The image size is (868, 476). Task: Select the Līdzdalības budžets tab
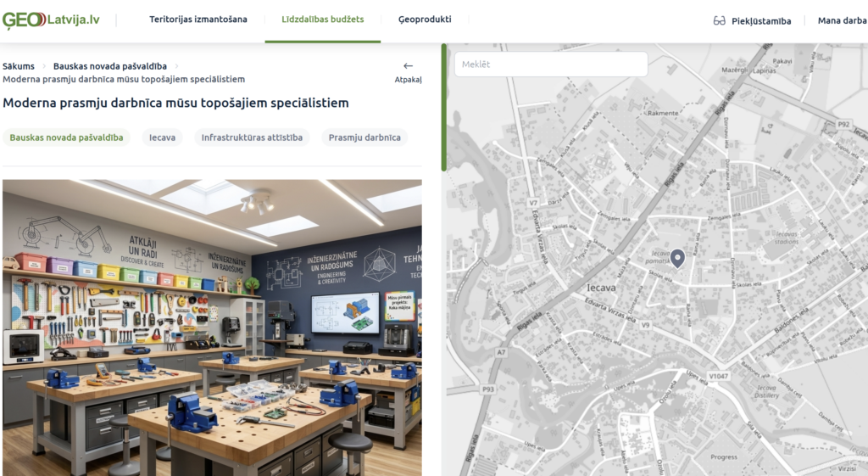tap(323, 20)
